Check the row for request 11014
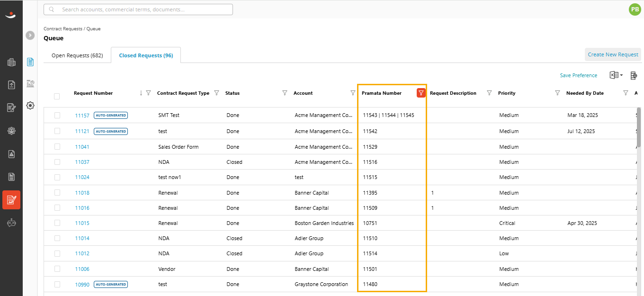The width and height of the screenshot is (644, 296). click(57, 238)
